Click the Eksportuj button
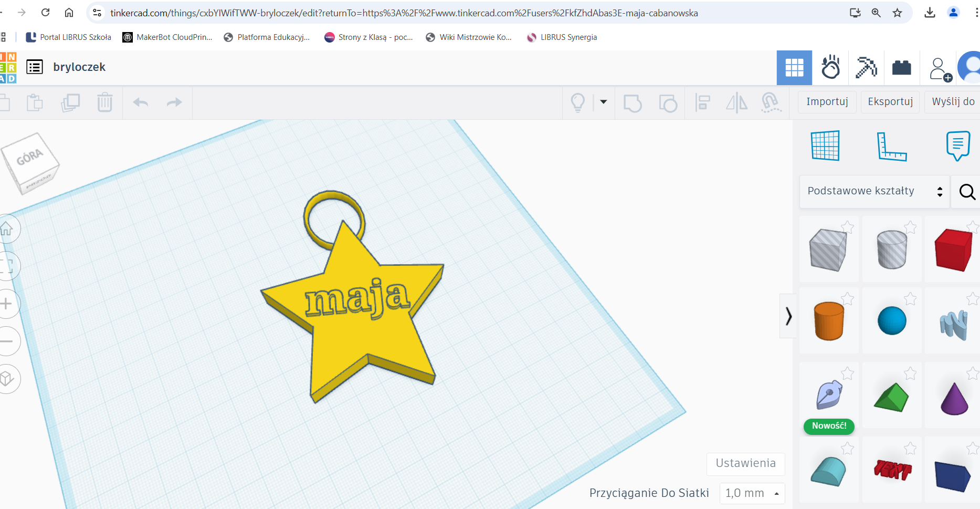Image resolution: width=980 pixels, height=509 pixels. pos(890,102)
